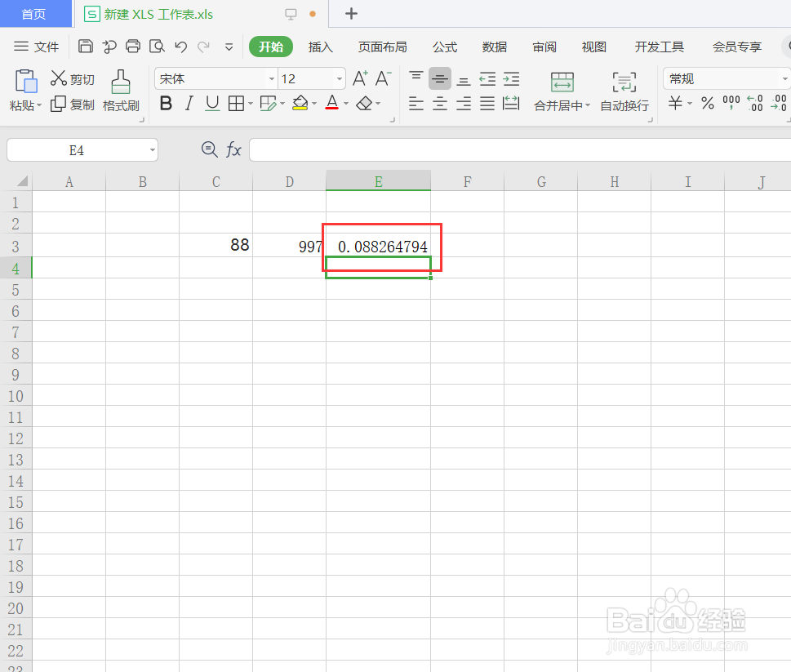Switch to the 公式 ribbon tab
Viewport: 791px width, 672px height.
pyautogui.click(x=445, y=47)
